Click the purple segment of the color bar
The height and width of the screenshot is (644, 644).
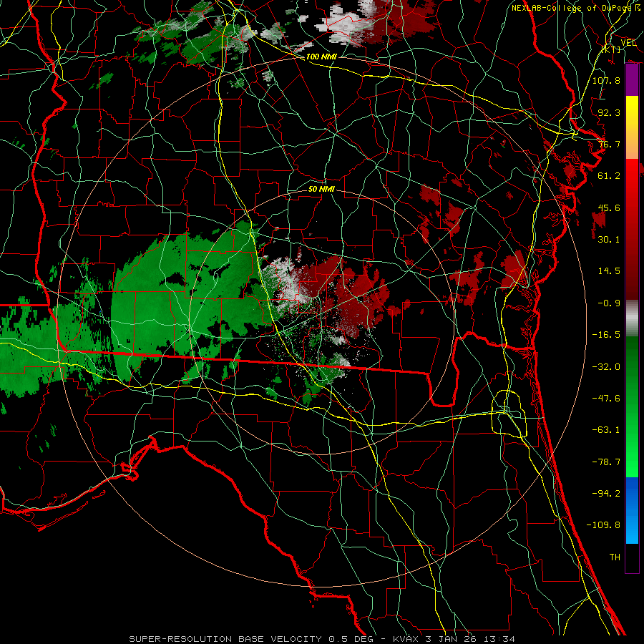point(632,80)
